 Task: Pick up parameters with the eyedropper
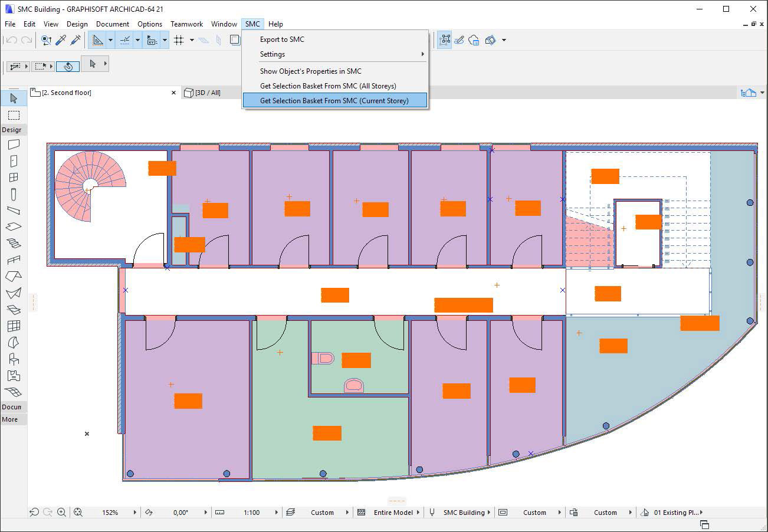[x=61, y=40]
